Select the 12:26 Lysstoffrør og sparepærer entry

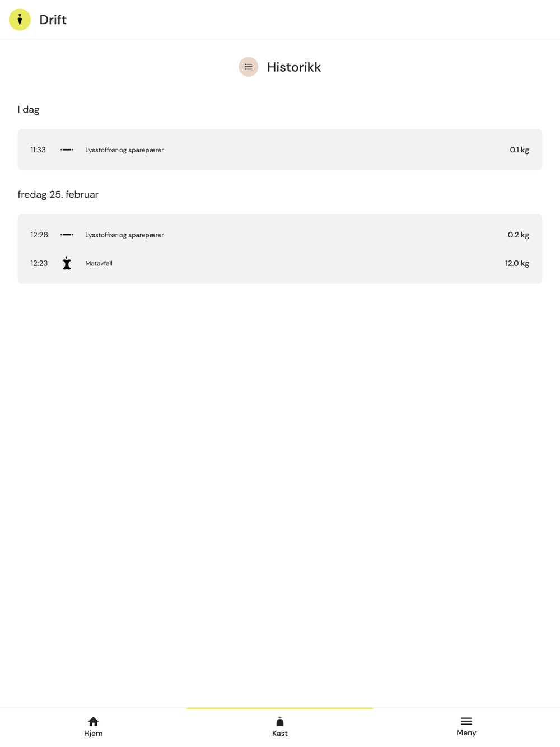pos(280,235)
